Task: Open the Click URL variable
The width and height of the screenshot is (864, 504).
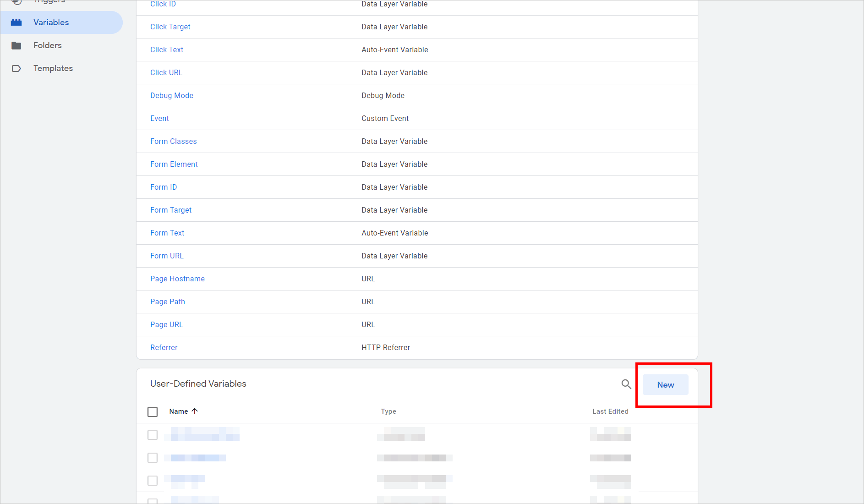Action: 166,72
